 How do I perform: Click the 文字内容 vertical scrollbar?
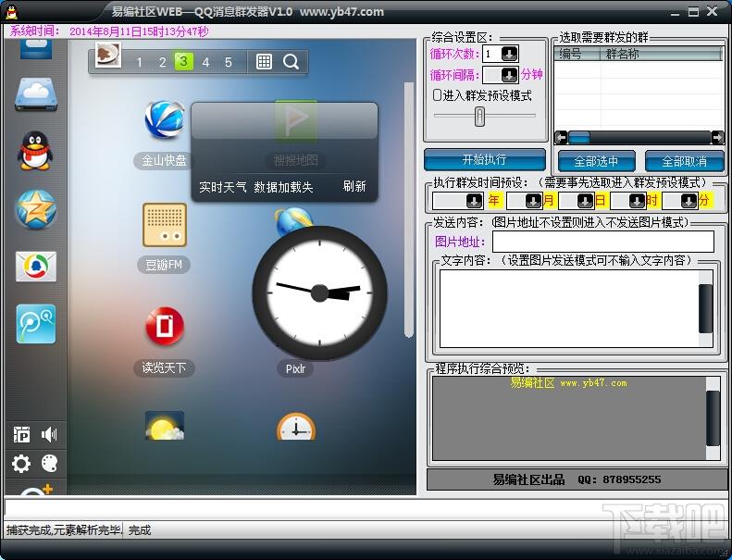(x=706, y=309)
